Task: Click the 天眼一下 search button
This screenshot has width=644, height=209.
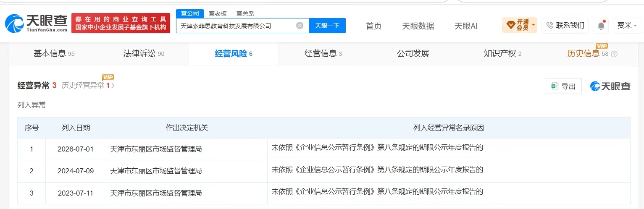Action: (x=327, y=26)
